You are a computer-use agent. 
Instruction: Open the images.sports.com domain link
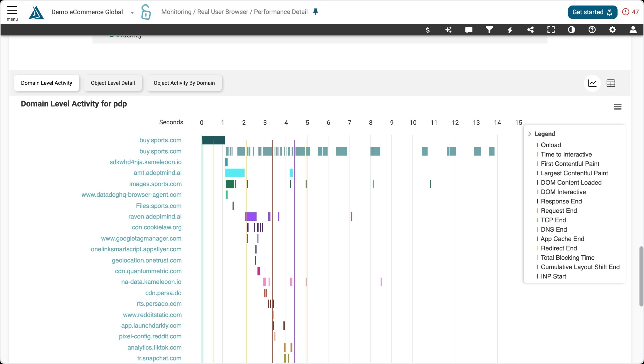pyautogui.click(x=155, y=184)
